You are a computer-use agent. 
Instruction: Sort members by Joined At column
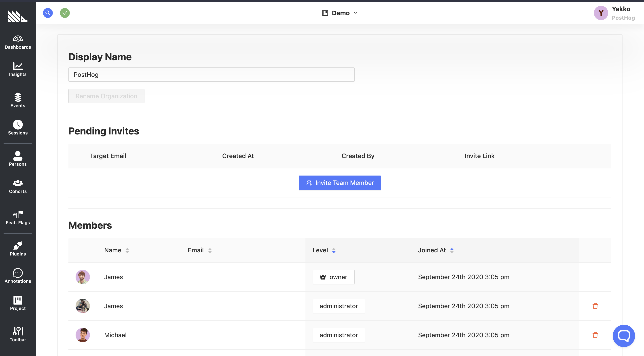[x=436, y=250]
